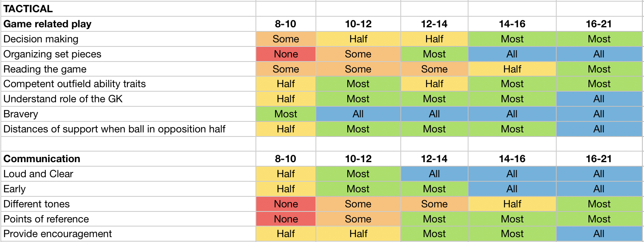Screen dimensions: 644x242
Task: Select Competent outfield ability traits 12-14 'Half' cell
Action: [x=434, y=84]
